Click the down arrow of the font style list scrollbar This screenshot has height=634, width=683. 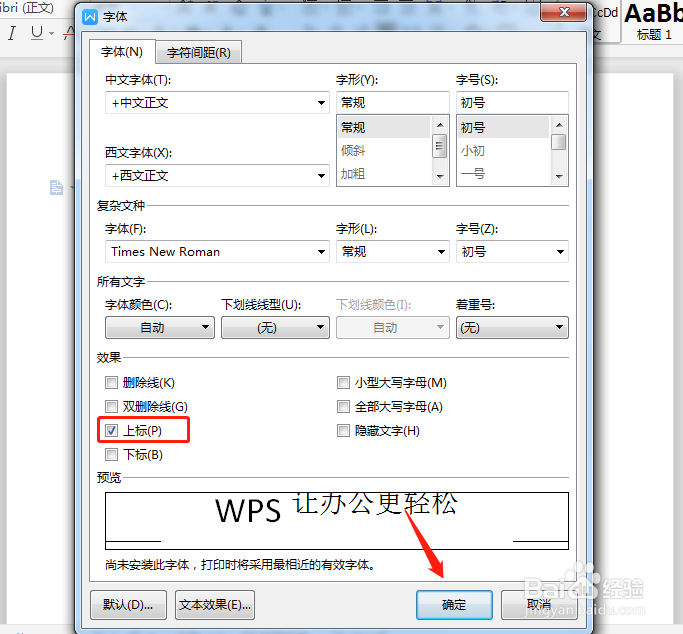pyautogui.click(x=440, y=176)
